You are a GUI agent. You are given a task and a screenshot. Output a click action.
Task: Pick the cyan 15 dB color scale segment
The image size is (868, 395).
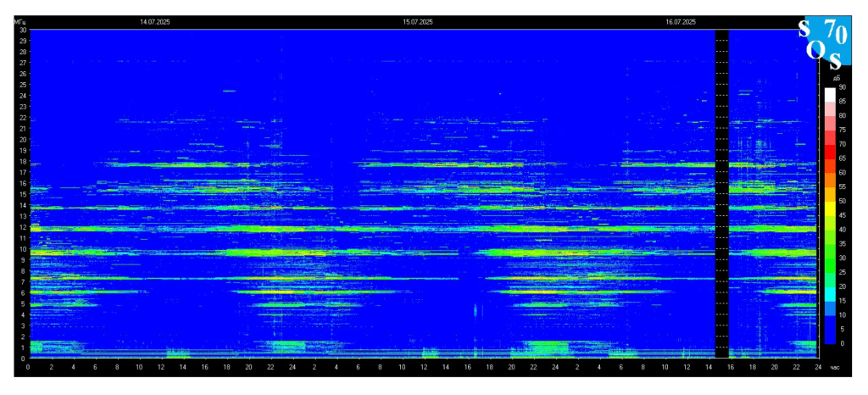click(x=830, y=294)
